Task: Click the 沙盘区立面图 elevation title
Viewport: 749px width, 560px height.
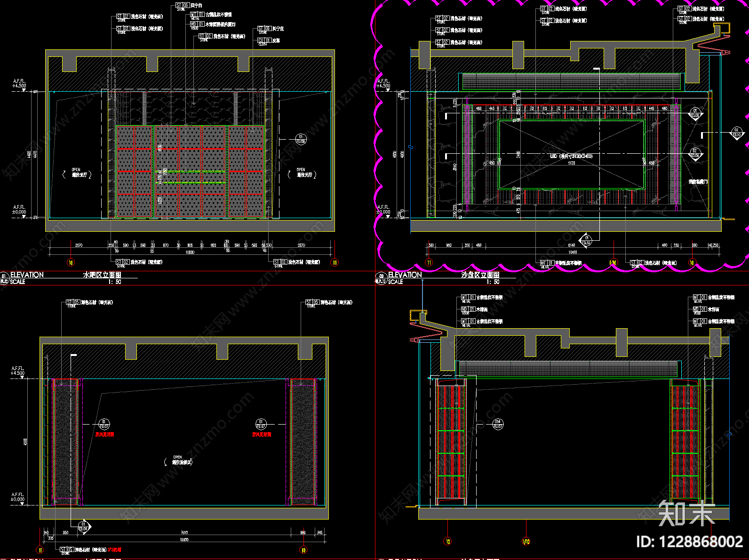Action: point(480,275)
